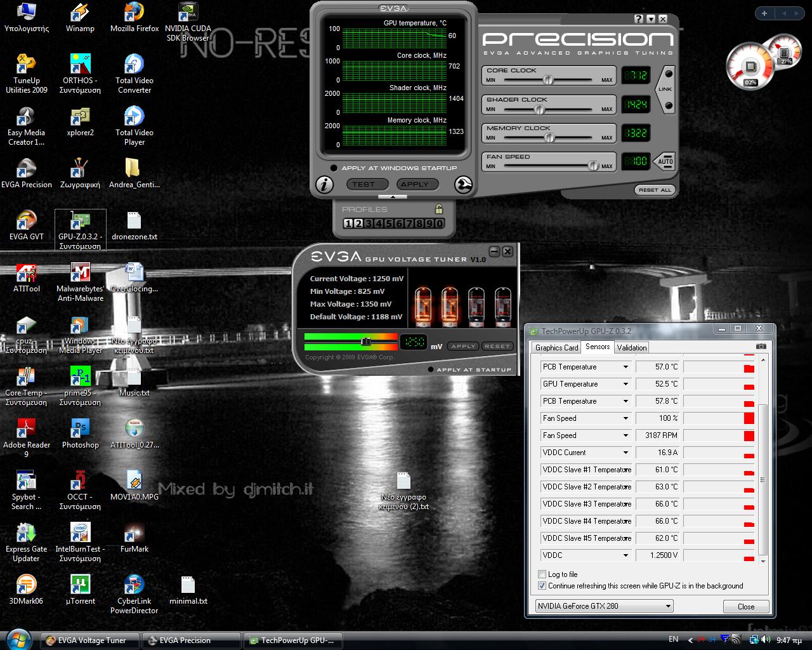Open the dronezone.txt file
Screen dimensions: 812x650
[134, 226]
